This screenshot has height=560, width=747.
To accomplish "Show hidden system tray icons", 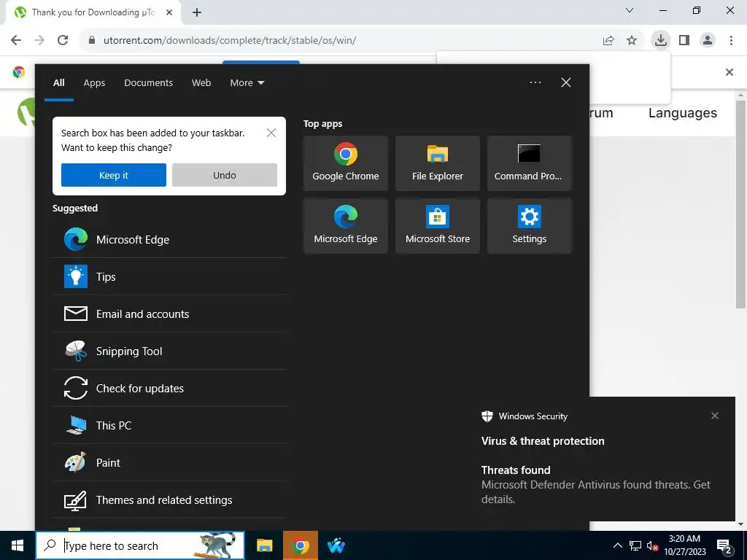I will pyautogui.click(x=617, y=545).
